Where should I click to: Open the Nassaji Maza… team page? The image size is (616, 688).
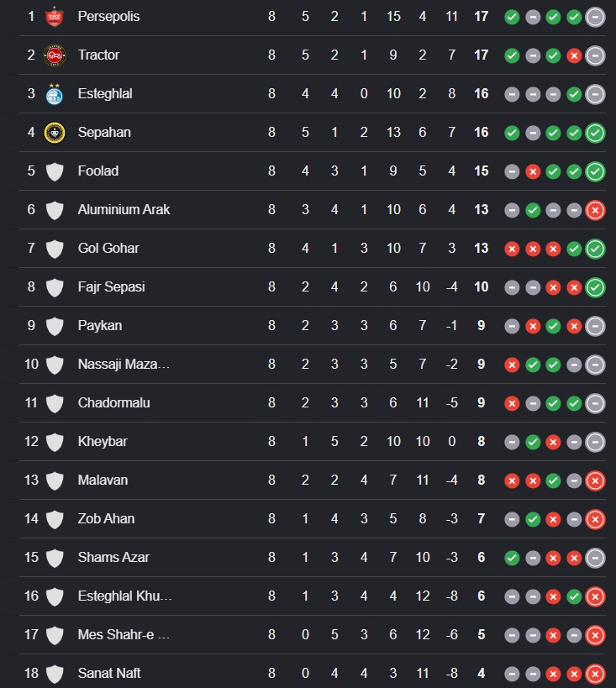[124, 365]
